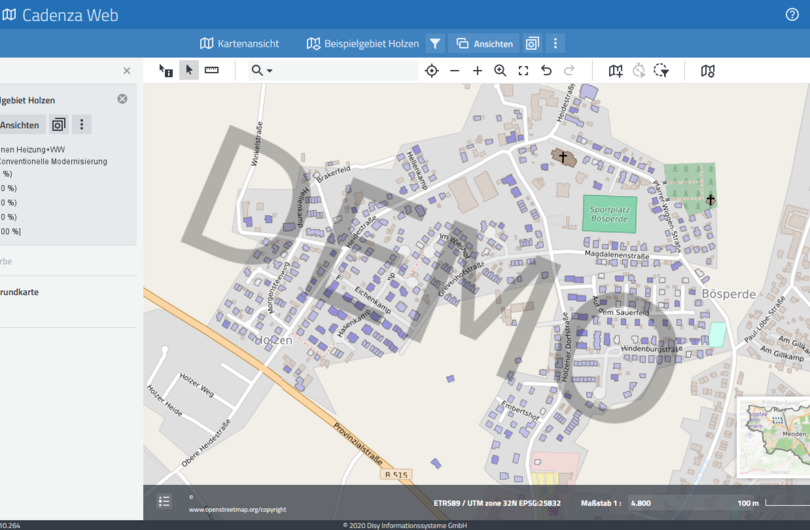Click the snapshot icon in side panel

click(59, 124)
